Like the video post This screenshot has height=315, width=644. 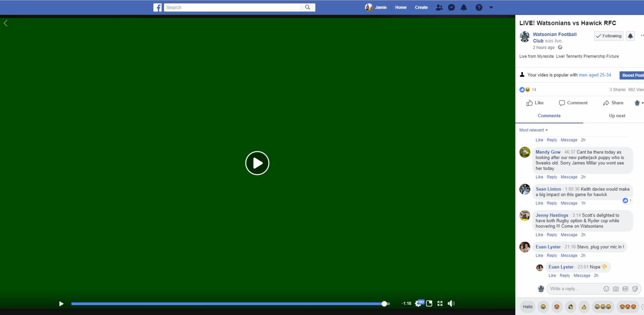pos(535,103)
